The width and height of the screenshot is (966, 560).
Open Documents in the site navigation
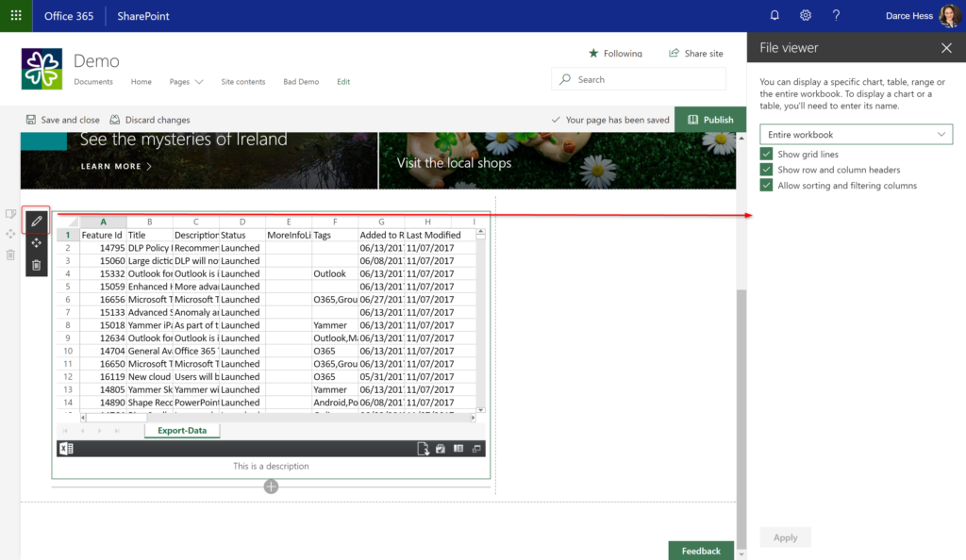coord(93,81)
